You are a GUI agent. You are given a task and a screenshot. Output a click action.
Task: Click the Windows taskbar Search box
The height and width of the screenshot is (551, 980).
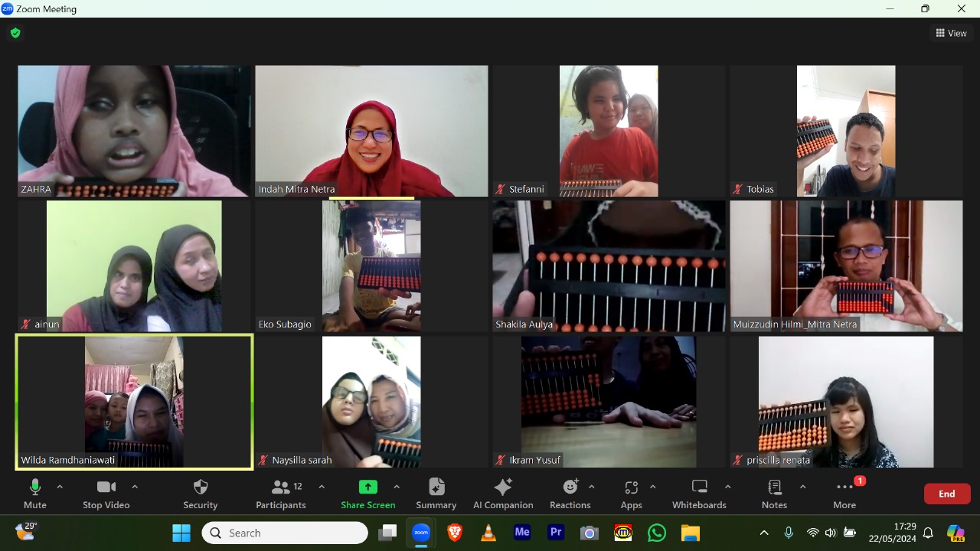[285, 533]
